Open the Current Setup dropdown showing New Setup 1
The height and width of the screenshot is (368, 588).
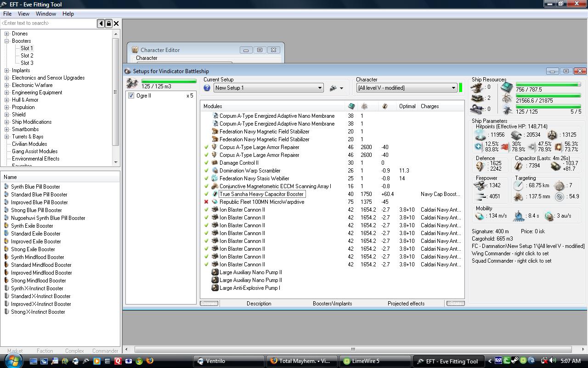pyautogui.click(x=269, y=88)
